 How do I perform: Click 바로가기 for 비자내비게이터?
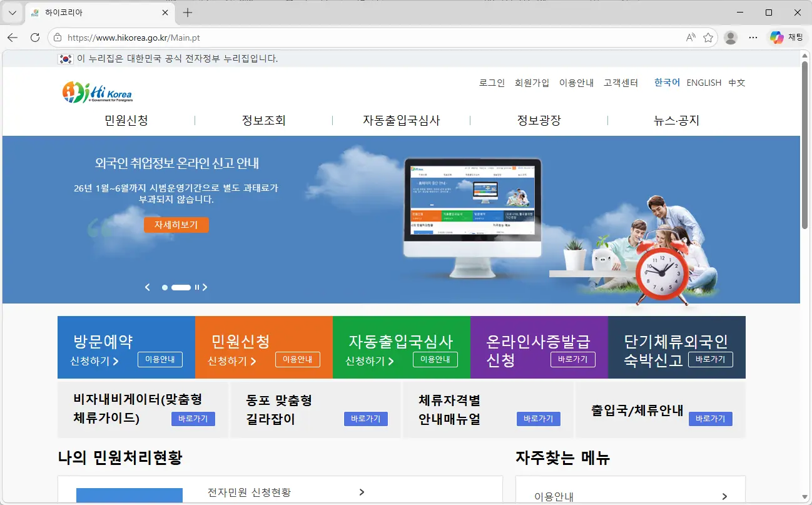point(193,419)
